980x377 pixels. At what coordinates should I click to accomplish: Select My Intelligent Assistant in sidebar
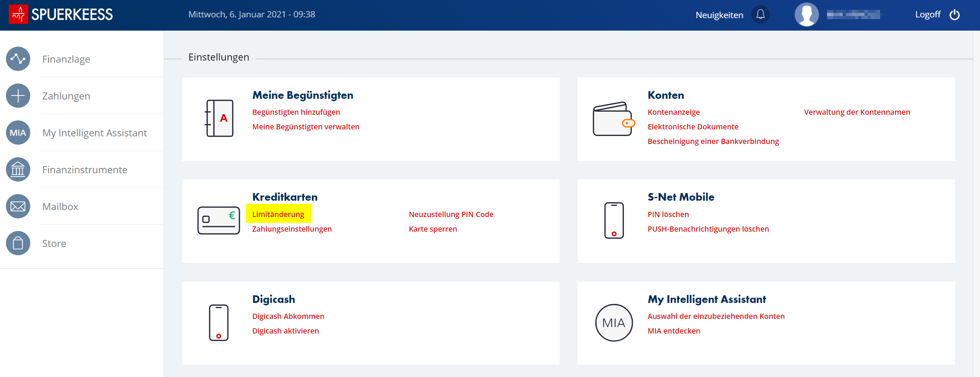coord(94,133)
